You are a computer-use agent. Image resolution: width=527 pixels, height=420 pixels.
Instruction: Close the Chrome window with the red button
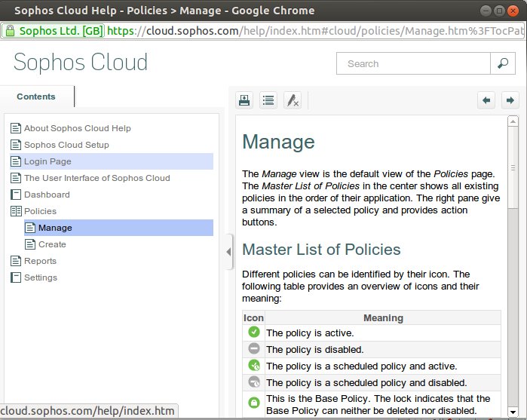[513, 11]
